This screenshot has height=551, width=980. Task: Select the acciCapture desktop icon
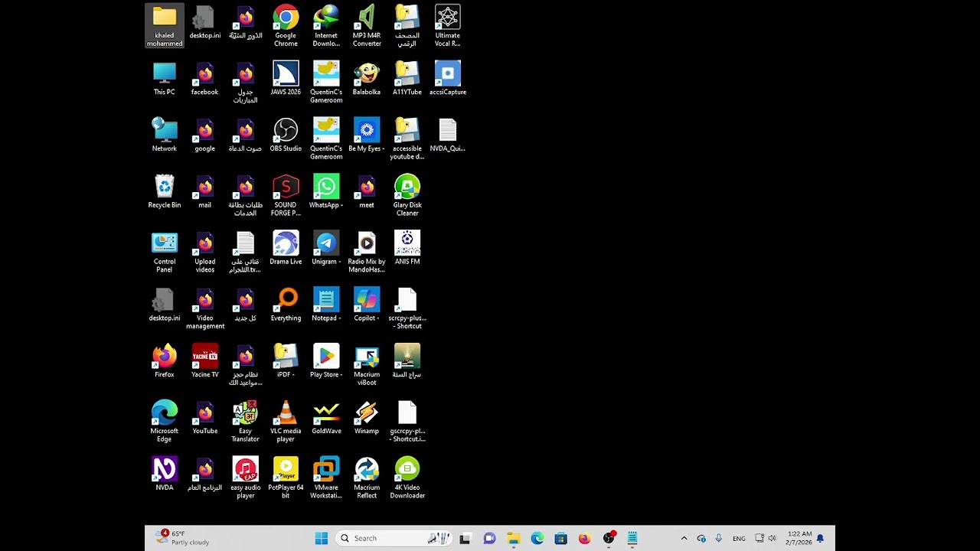pyautogui.click(x=448, y=79)
